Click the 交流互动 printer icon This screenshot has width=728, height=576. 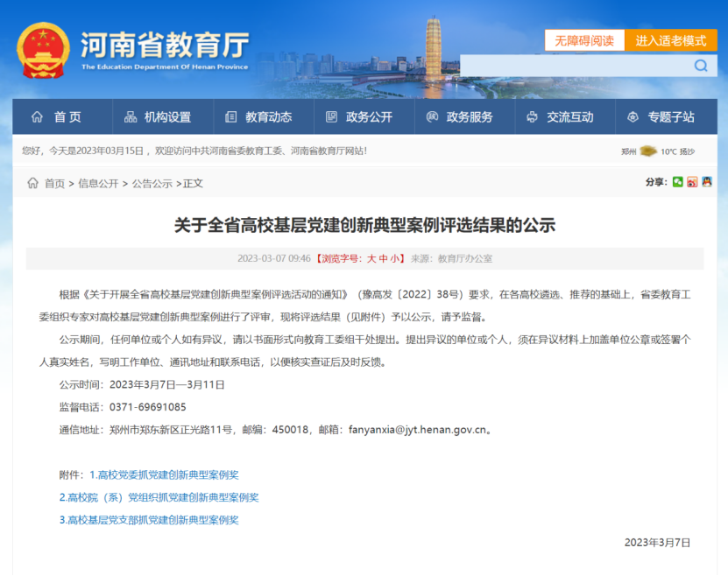[x=532, y=117]
